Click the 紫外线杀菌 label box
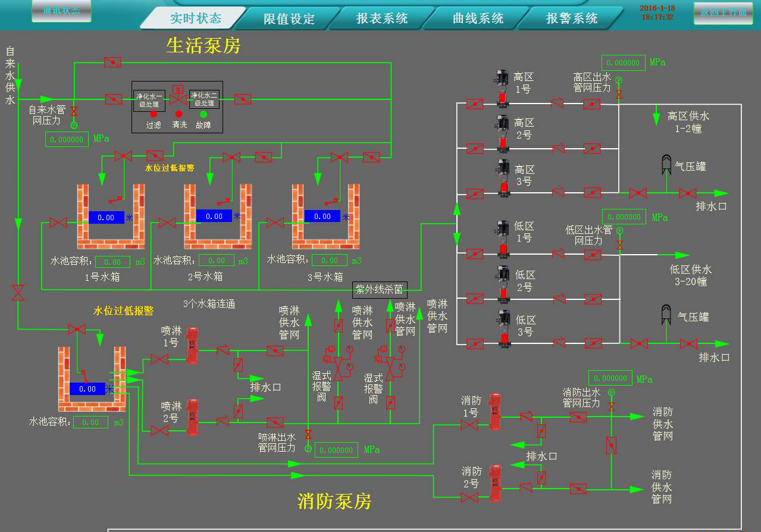 click(380, 290)
